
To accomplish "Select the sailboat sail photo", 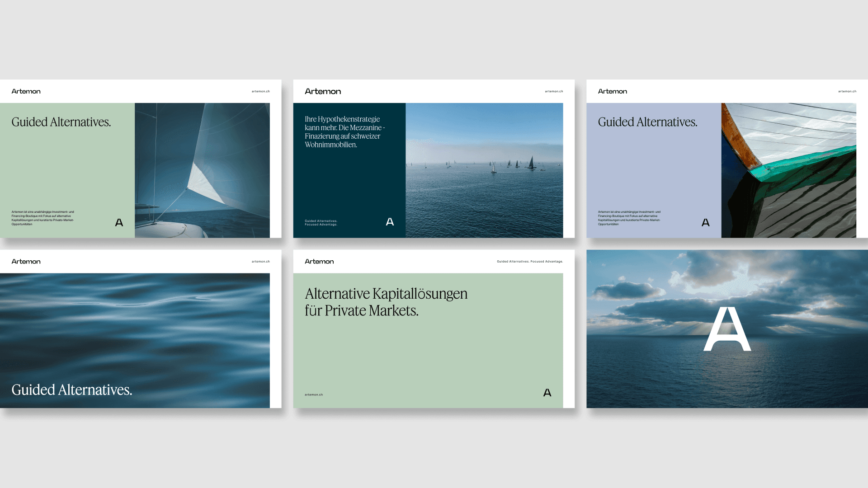I will point(202,170).
